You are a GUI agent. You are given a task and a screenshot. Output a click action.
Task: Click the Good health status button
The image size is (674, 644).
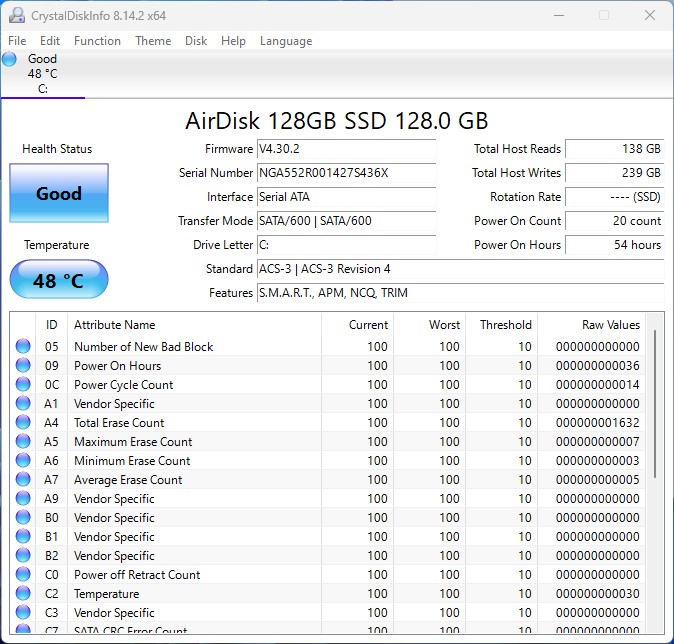[59, 193]
